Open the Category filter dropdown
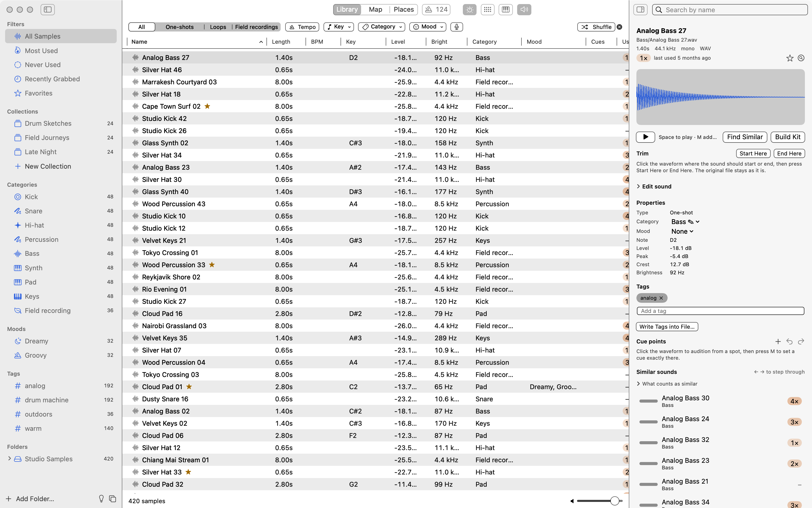This screenshot has width=812, height=508. pos(381,27)
